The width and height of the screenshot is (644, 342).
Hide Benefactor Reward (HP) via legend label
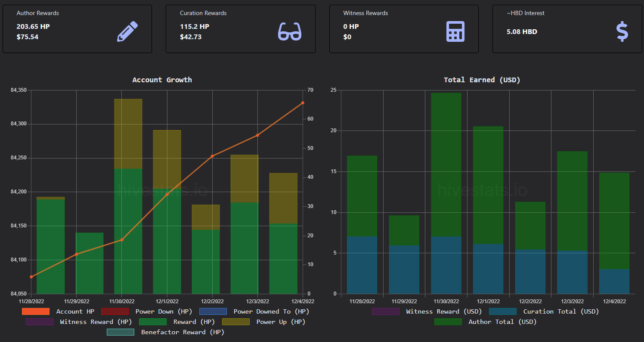click(183, 332)
